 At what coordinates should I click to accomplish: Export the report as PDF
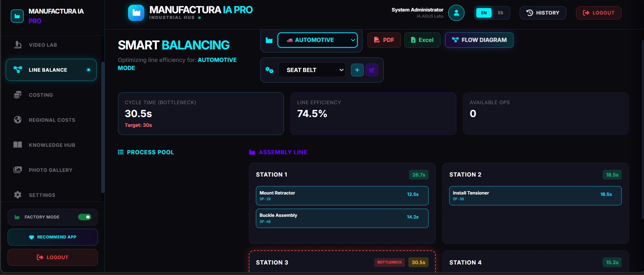click(384, 40)
